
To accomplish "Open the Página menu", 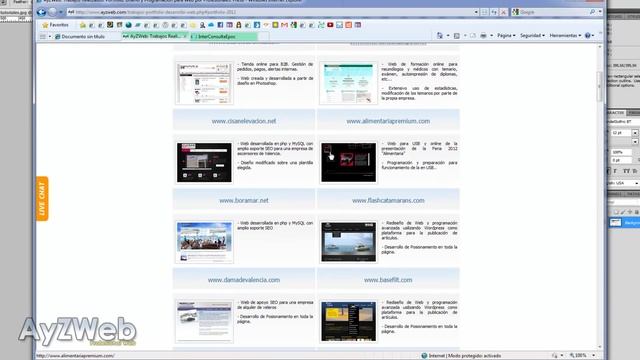I will (x=506, y=36).
